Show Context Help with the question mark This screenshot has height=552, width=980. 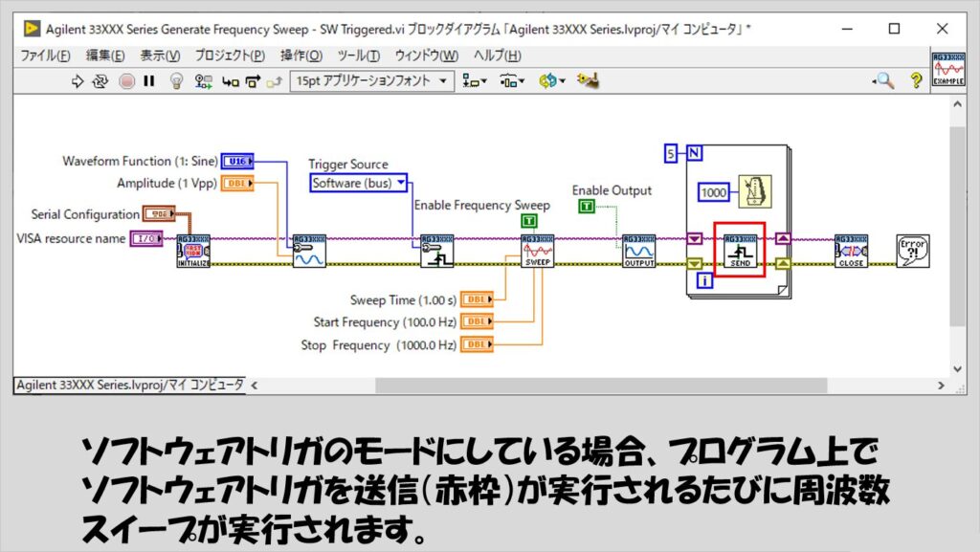pyautogui.click(x=916, y=80)
